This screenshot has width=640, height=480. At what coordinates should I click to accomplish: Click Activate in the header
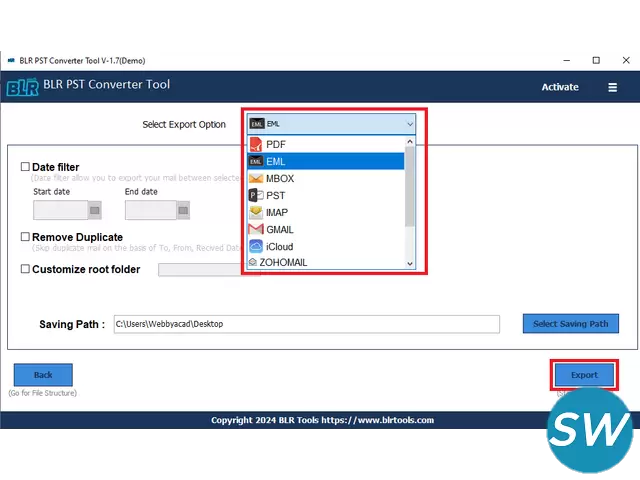point(560,87)
